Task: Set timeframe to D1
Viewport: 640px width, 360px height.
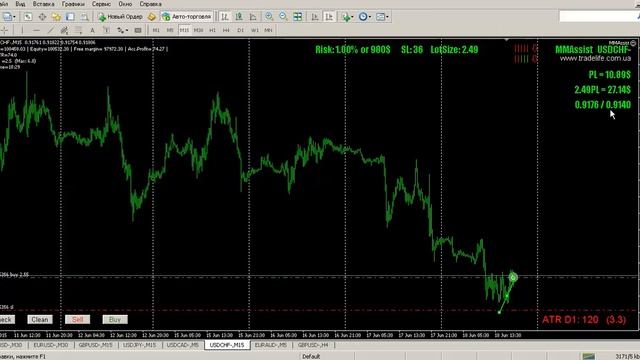Action: [240, 30]
